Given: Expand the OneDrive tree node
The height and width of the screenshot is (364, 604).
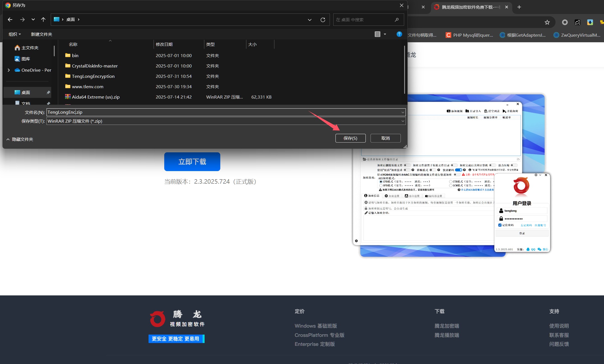Looking at the screenshot, I should pyautogui.click(x=9, y=70).
